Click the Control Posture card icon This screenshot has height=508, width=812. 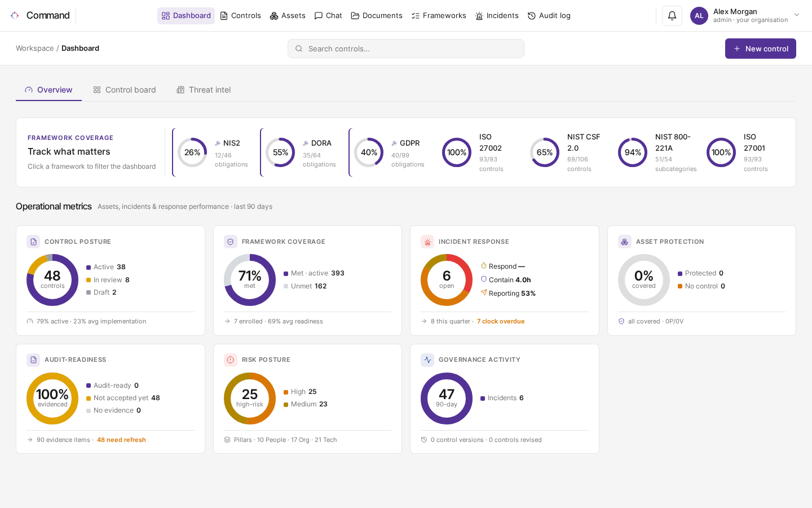coord(33,242)
